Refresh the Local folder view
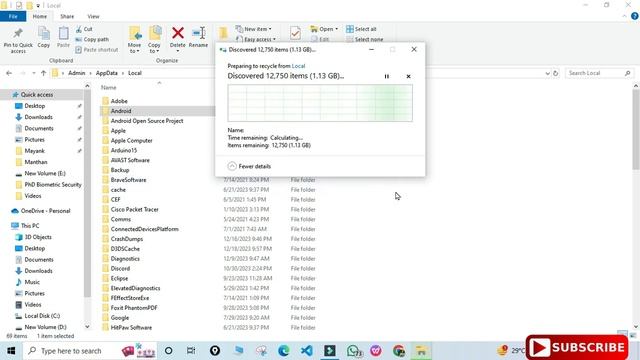Screen dimensions: 640x360 [556, 73]
